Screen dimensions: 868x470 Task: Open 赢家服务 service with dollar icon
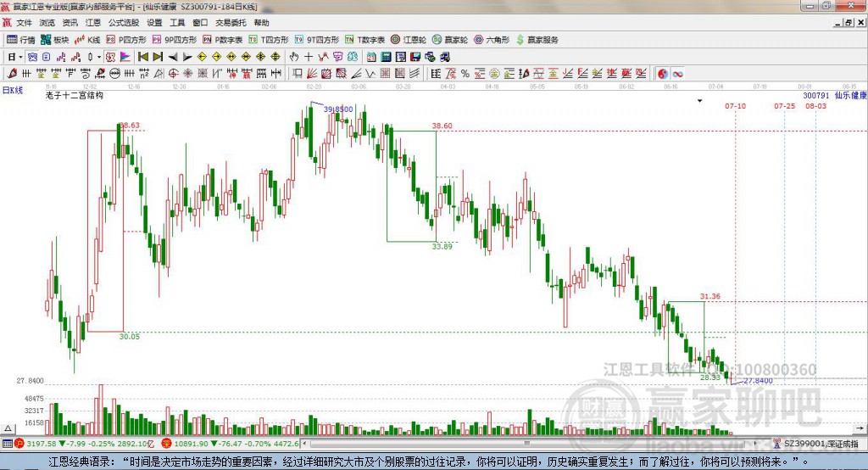537,40
